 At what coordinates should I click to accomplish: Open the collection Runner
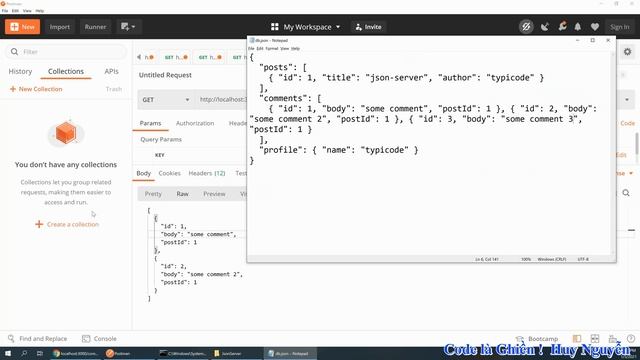coord(95,27)
